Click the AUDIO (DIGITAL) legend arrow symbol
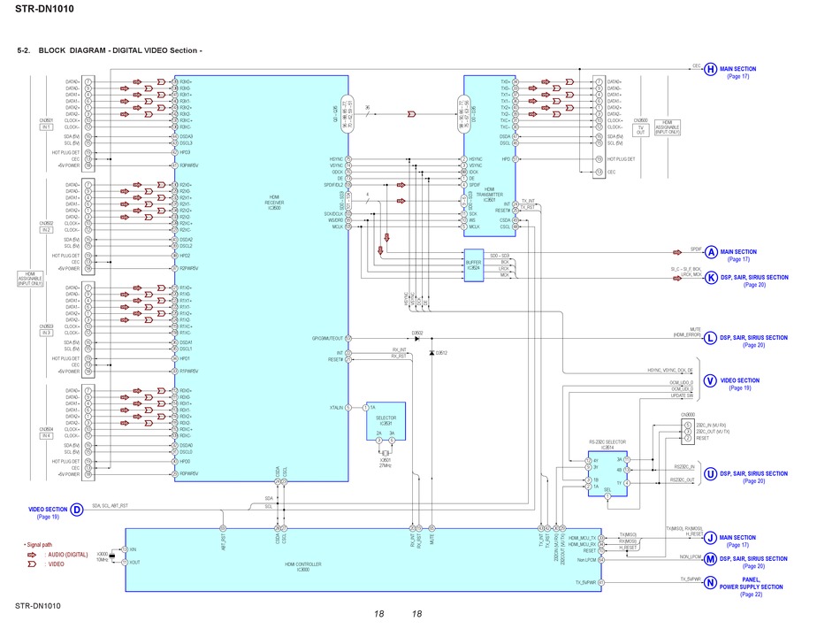Image resolution: width=840 pixels, height=629 pixels. (32, 555)
